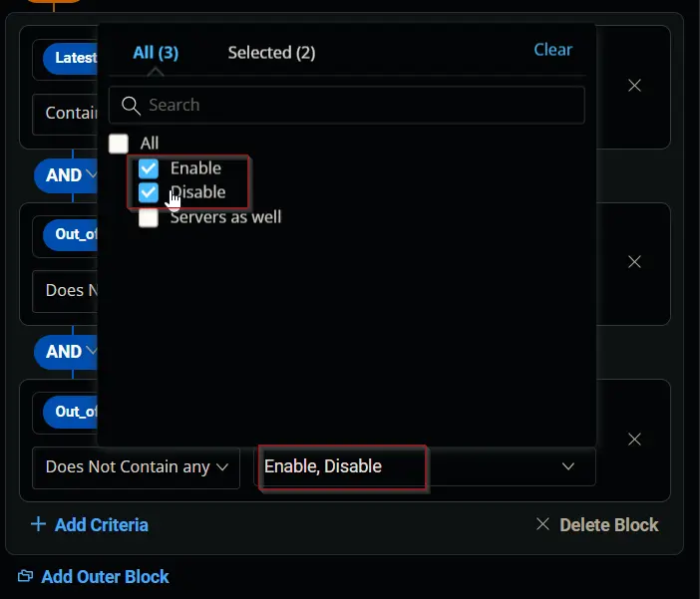The image size is (700, 599).
Task: Open the Does Not Contain any dropdown
Action: 137,467
